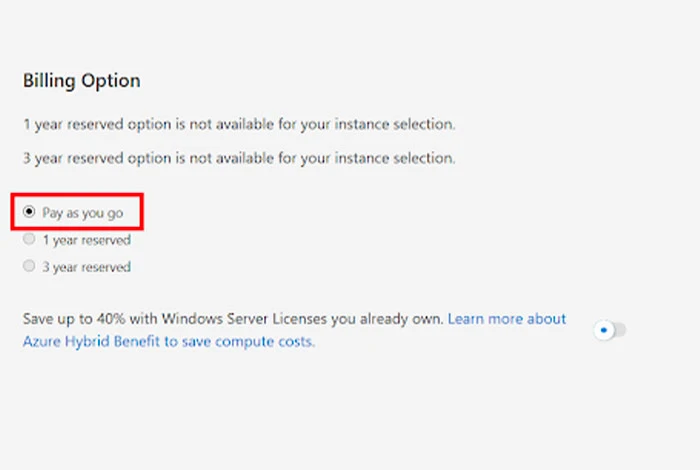Image resolution: width=700 pixels, height=470 pixels.
Task: Click the Save up to 40% description text
Action: tap(233, 319)
